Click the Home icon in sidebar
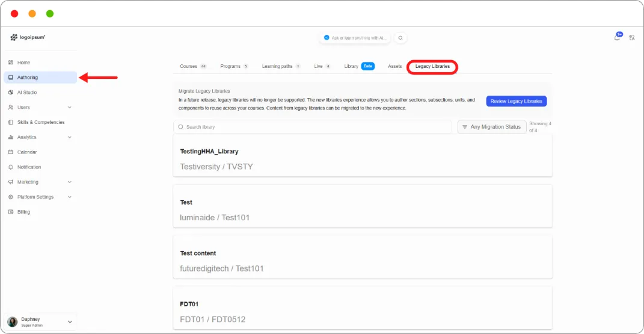Image resolution: width=644 pixels, height=334 pixels. click(x=11, y=63)
